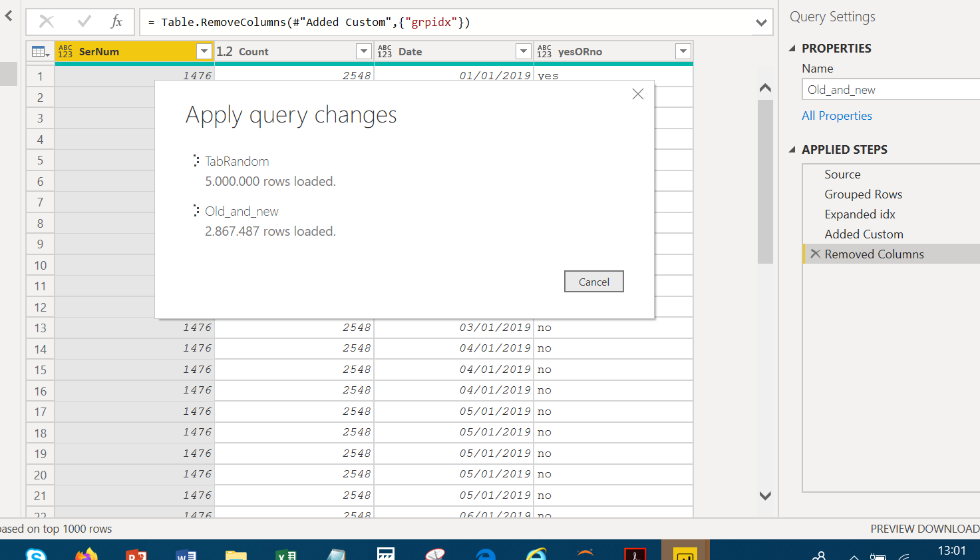Click the Old_and_new entry in the dialog

click(x=242, y=211)
